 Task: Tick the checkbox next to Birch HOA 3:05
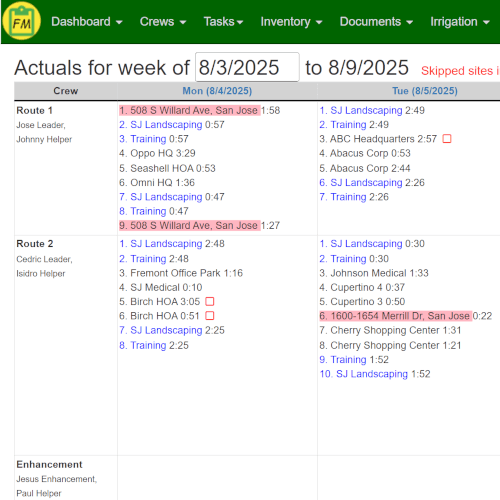pos(210,301)
